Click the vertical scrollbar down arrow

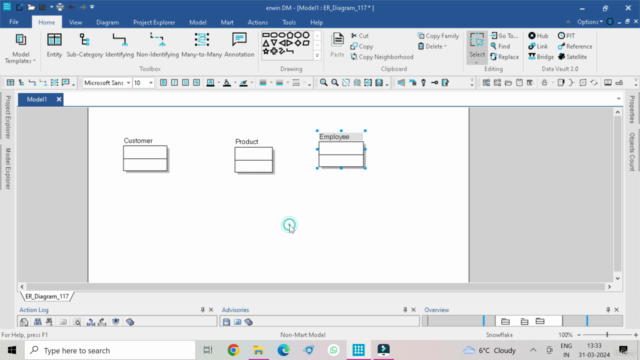(x=618, y=278)
